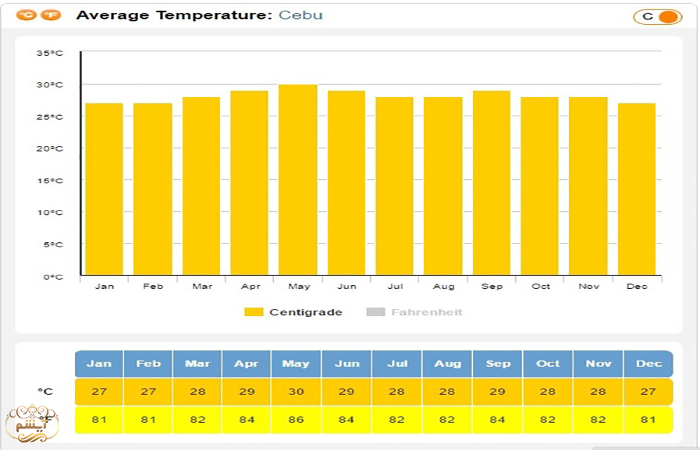Click the gray Fahrenheit legend color box
The width and height of the screenshot is (700, 450).
tap(376, 312)
